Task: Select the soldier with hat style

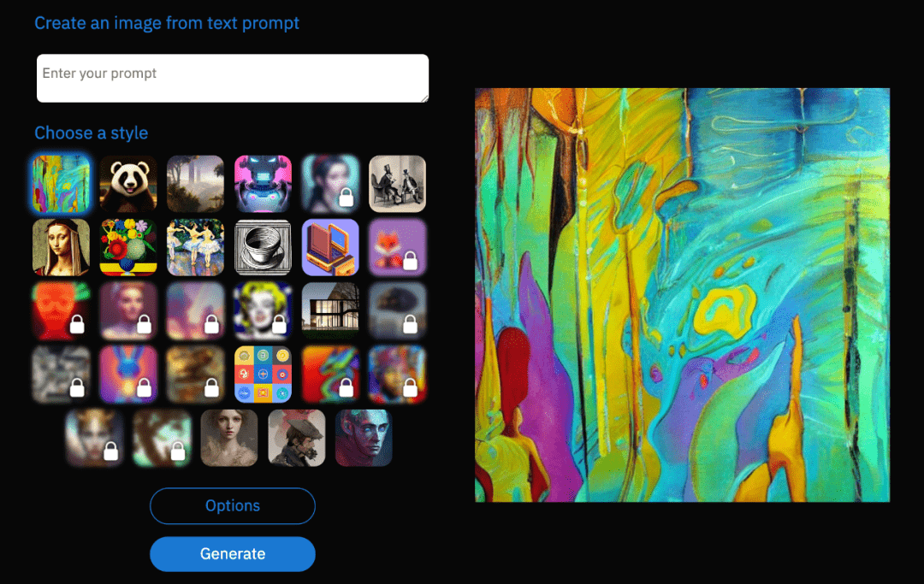Action: coord(296,438)
